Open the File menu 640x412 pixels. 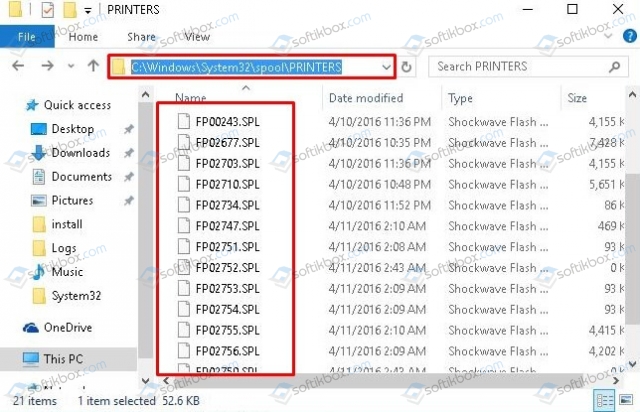point(26,37)
